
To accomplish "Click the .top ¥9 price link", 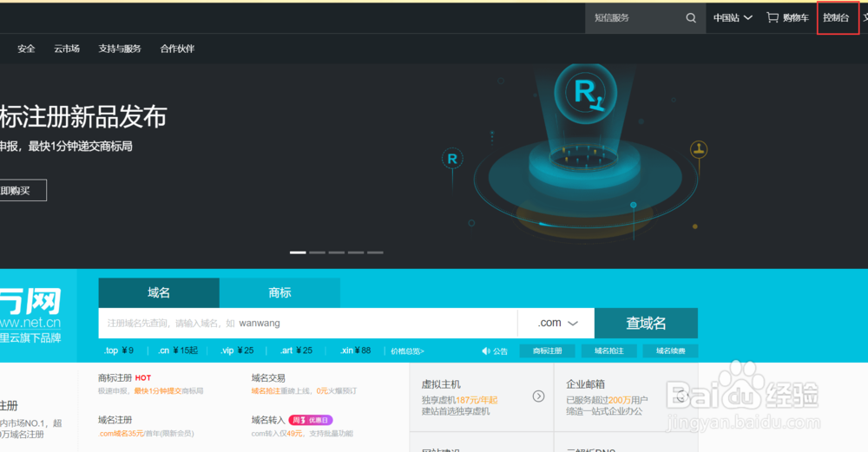I will click(x=118, y=350).
